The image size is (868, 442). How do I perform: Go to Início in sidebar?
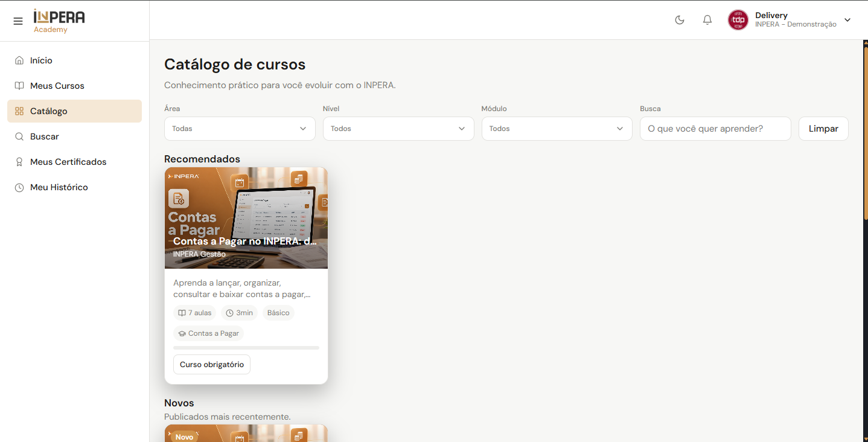tap(74, 60)
